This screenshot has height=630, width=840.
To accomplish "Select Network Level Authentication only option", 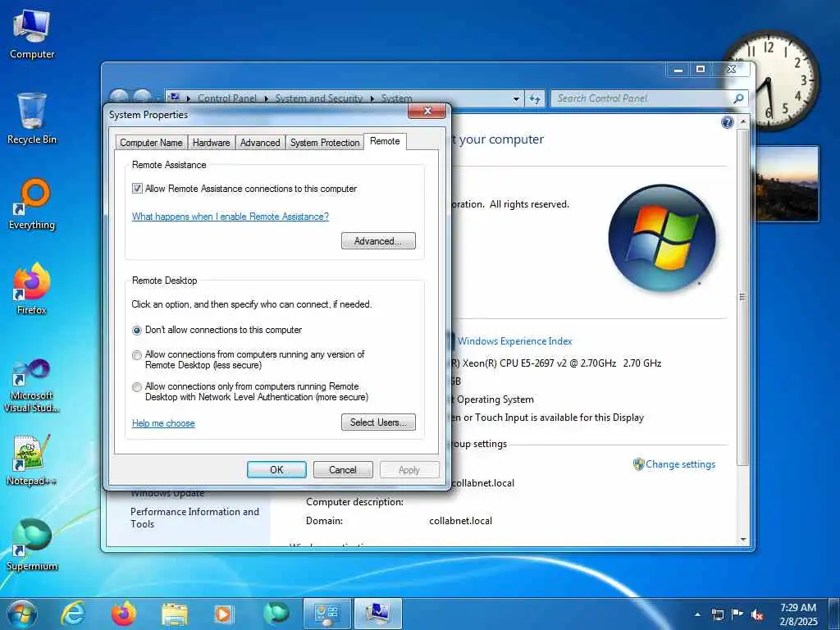I will pos(137,387).
